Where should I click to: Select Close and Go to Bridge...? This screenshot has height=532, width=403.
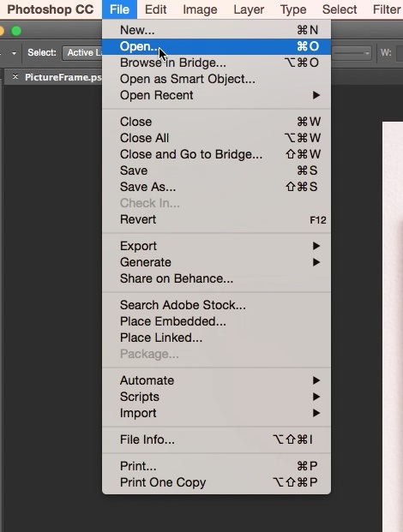click(216, 154)
